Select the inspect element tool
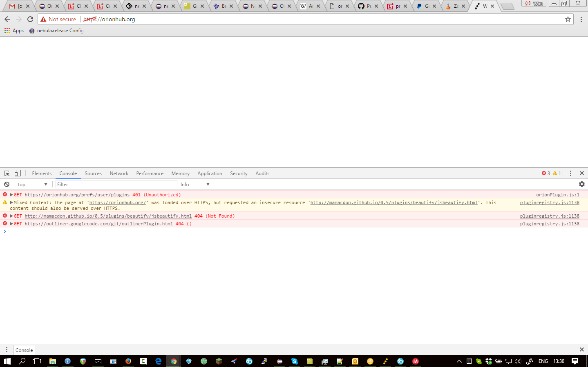This screenshot has height=367, width=588. 6,173
